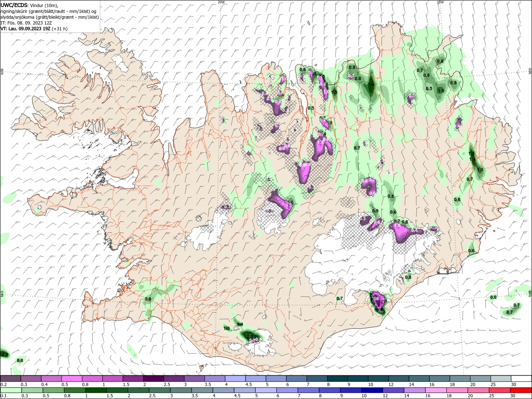Click the "IT: Fös. 08. 09. 2023 12Z" initial time line
This screenshot has width=532, height=399.
point(26,23)
